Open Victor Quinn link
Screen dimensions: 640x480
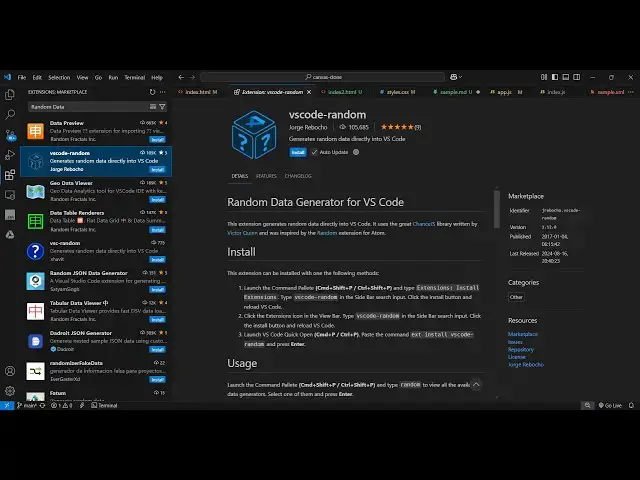[242, 233]
